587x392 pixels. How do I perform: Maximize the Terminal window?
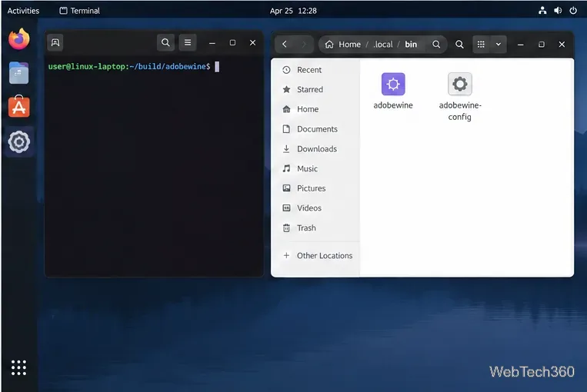(232, 42)
